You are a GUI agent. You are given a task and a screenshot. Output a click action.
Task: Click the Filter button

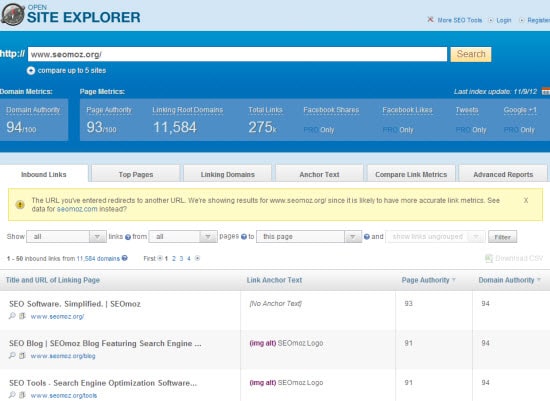(x=502, y=237)
